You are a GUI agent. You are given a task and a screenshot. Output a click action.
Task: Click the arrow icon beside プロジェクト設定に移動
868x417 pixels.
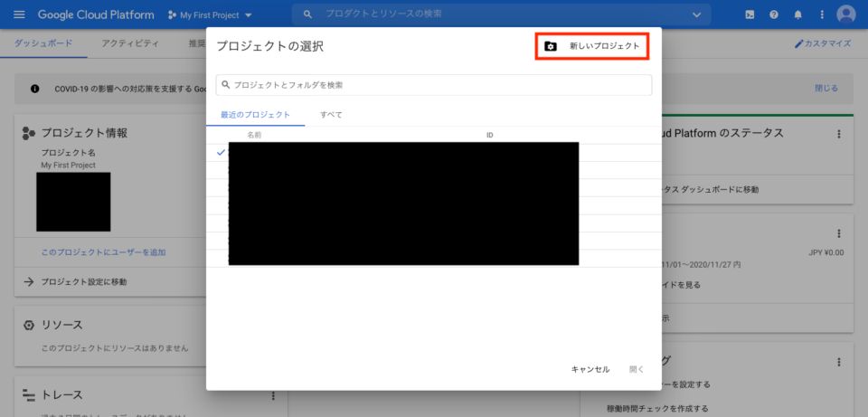(x=28, y=282)
